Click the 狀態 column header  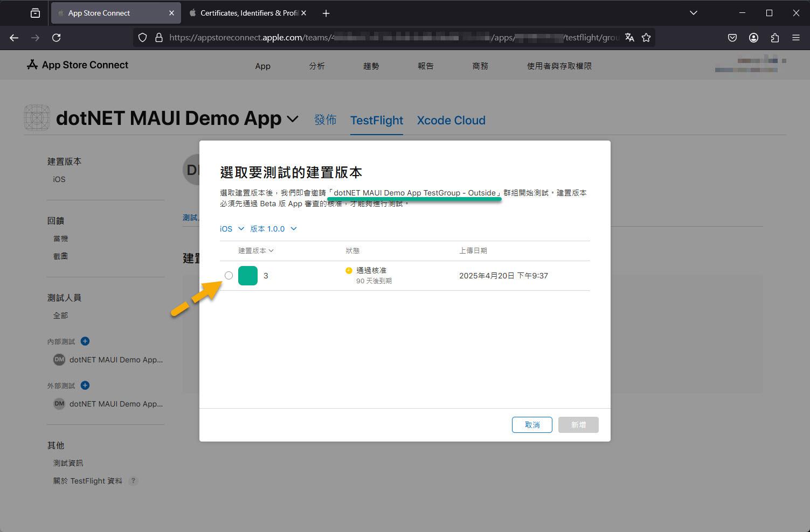point(352,250)
